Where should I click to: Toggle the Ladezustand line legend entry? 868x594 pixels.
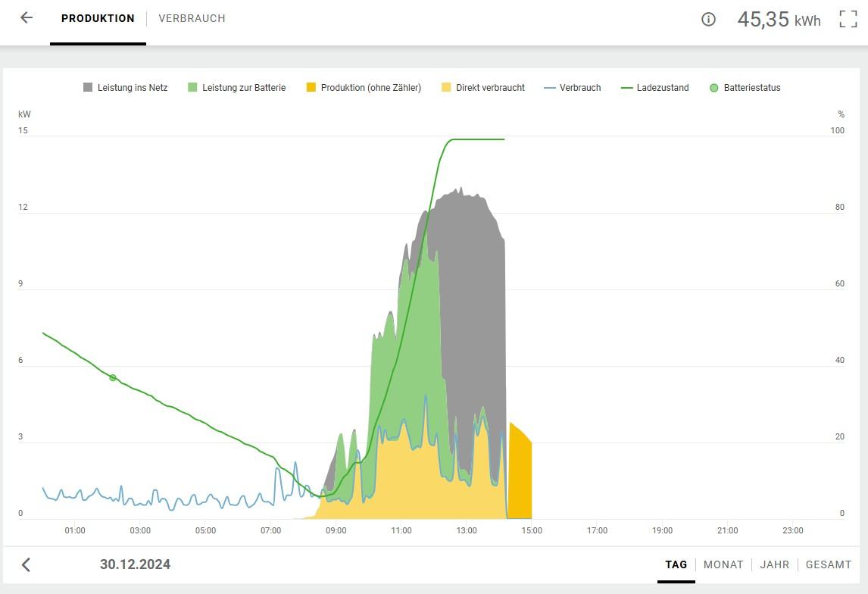pos(655,87)
